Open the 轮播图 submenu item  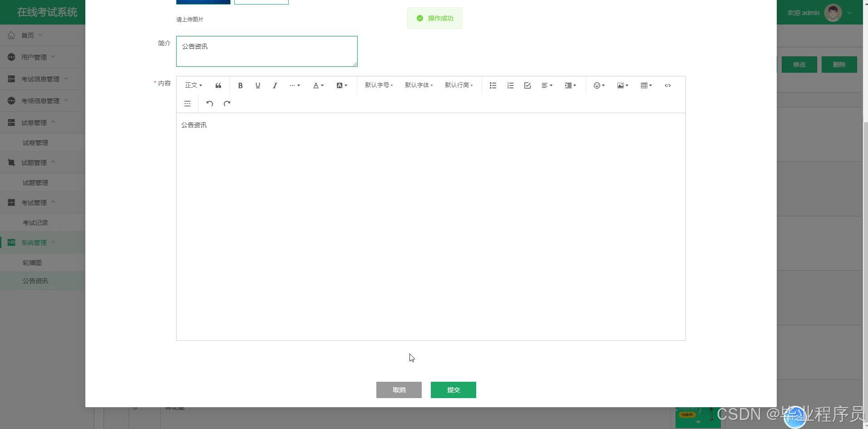click(43, 263)
